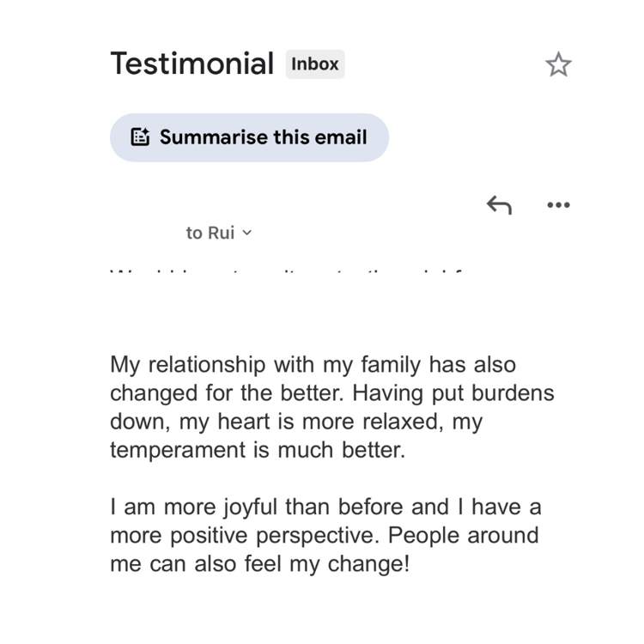Click the reply arrow icon
The height and width of the screenshot is (644, 644).
[499, 204]
